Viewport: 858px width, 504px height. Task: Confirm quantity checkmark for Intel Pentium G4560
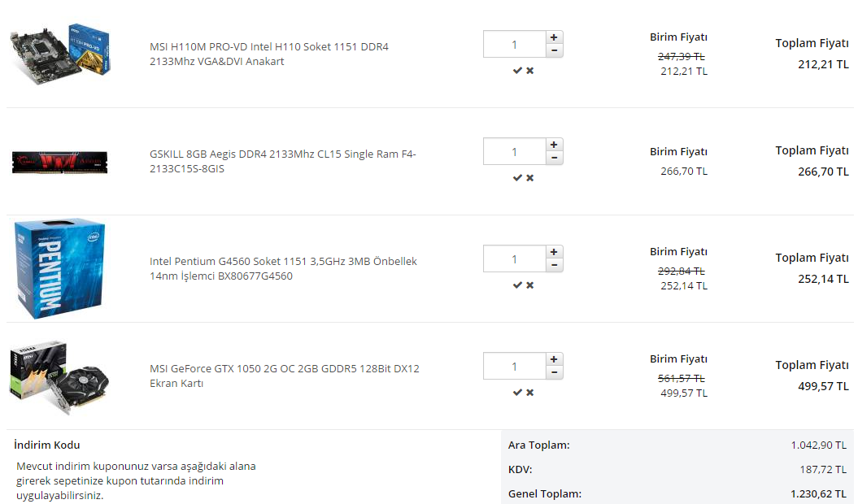click(517, 285)
